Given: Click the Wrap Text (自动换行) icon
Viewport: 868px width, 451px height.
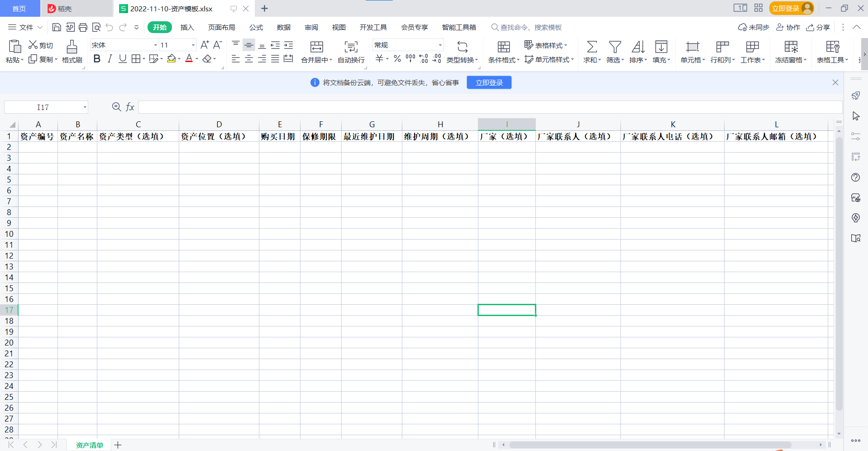Looking at the screenshot, I should 351,47.
